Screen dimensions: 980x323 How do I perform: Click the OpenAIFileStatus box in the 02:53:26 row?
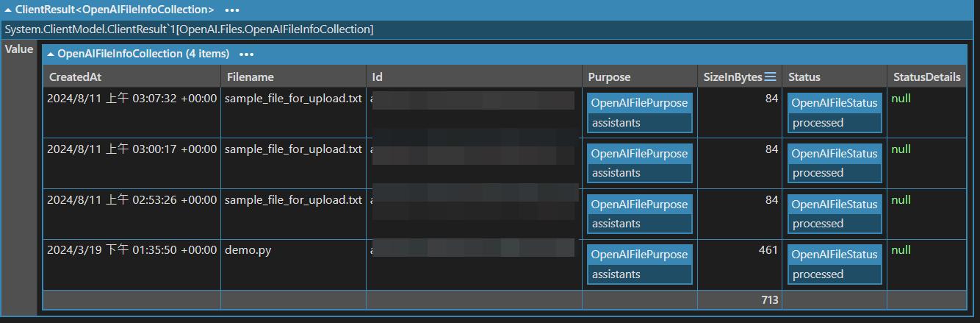tap(835, 213)
